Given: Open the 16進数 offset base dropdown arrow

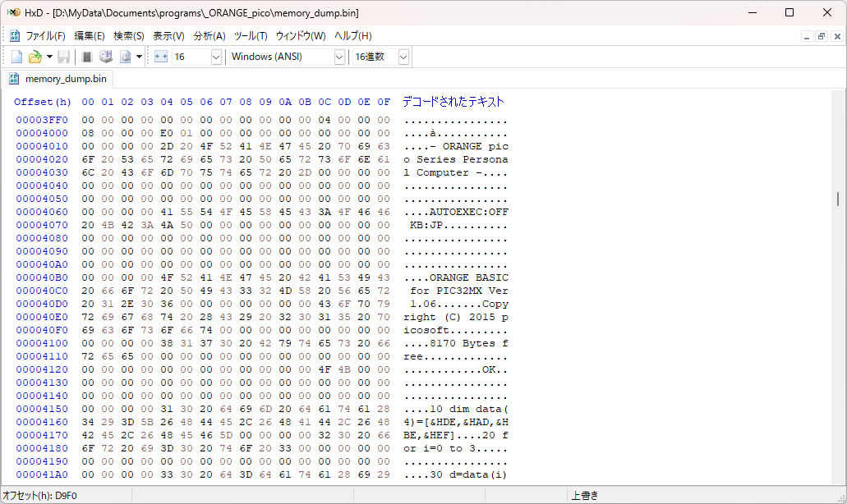Looking at the screenshot, I should pyautogui.click(x=403, y=57).
